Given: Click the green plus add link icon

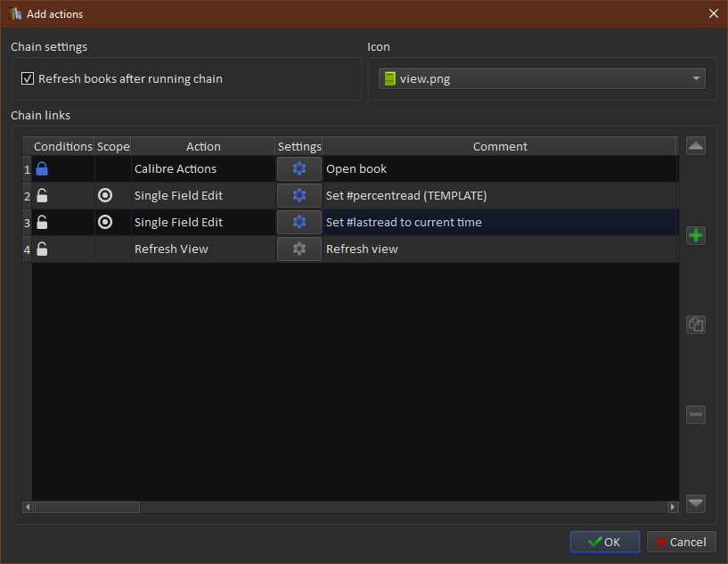Looking at the screenshot, I should click(x=696, y=236).
